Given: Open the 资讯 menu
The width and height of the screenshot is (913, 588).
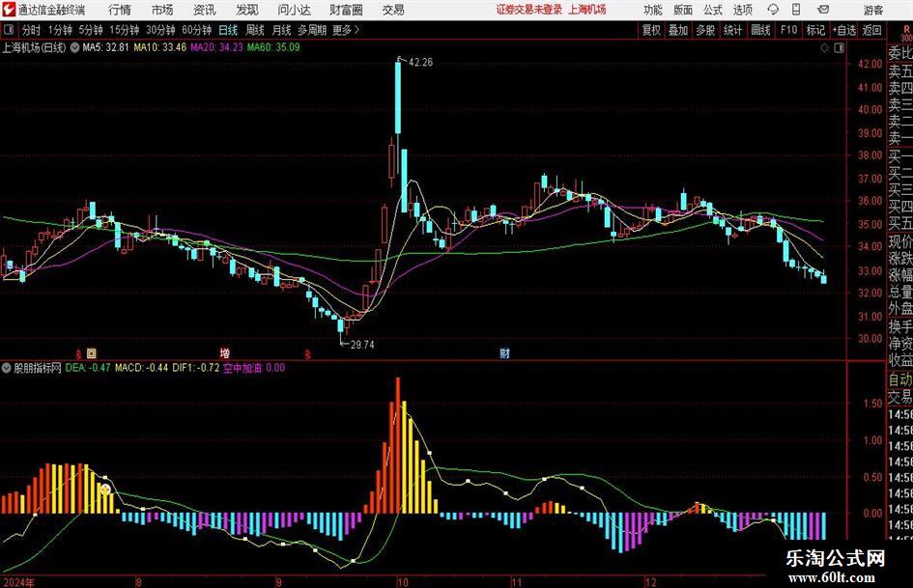Looking at the screenshot, I should [x=205, y=10].
